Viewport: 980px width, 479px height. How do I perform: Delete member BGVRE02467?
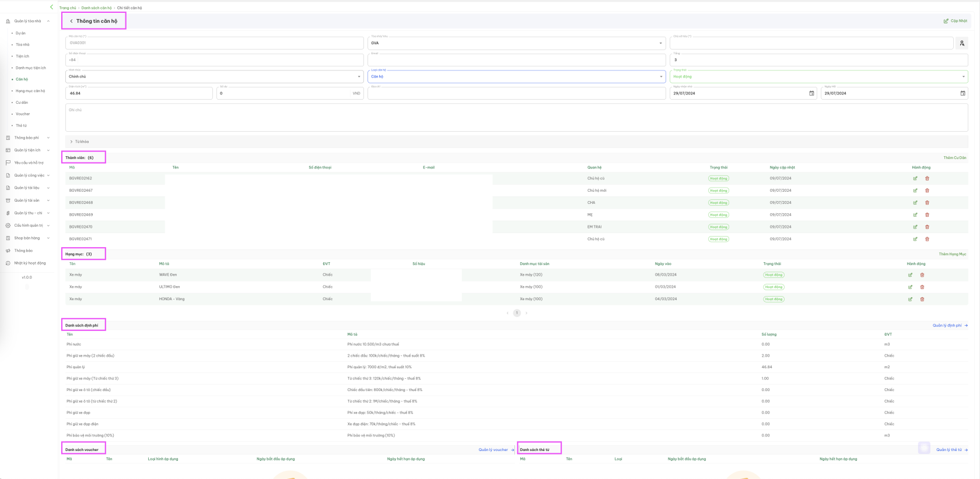point(927,191)
